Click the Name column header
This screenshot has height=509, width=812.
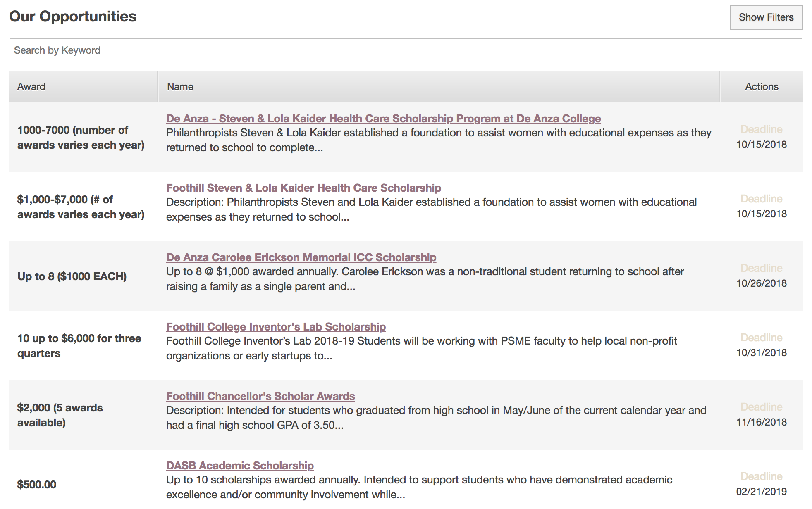(x=180, y=87)
